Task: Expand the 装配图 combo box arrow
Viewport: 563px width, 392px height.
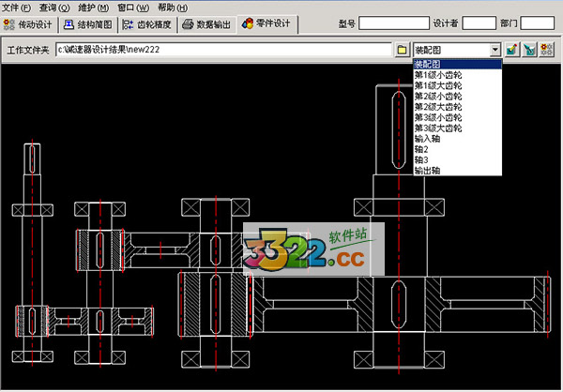Action: [495, 49]
